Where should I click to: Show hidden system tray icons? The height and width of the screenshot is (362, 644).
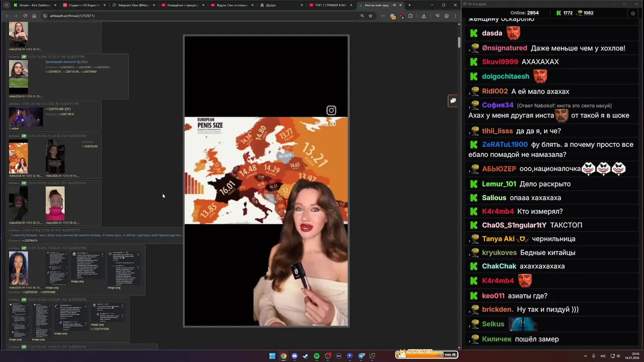(587, 356)
